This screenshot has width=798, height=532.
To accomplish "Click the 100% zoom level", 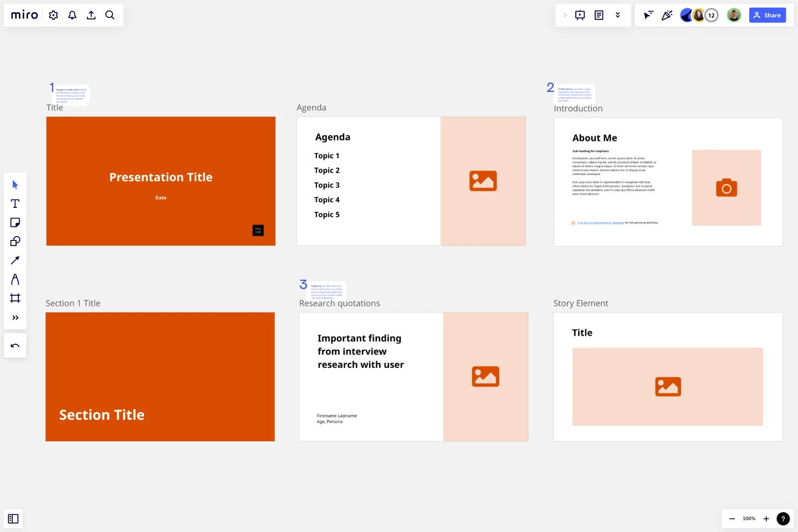I will tap(749, 519).
